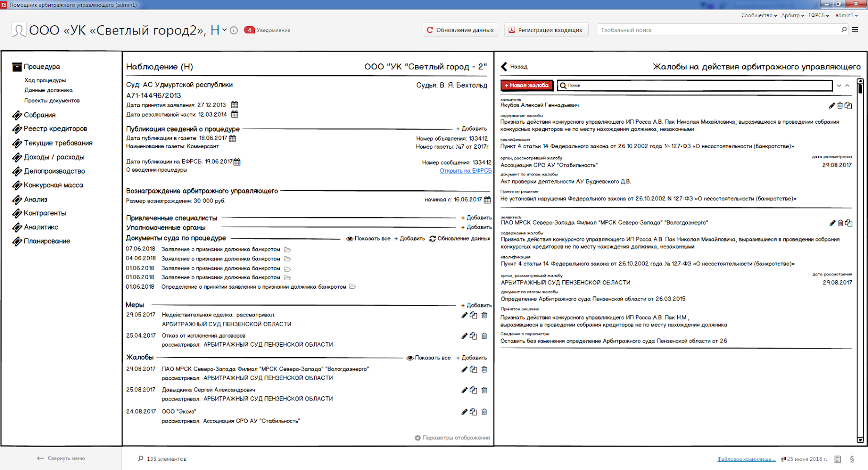Toggle Показать все for Документы суда

tap(368, 239)
